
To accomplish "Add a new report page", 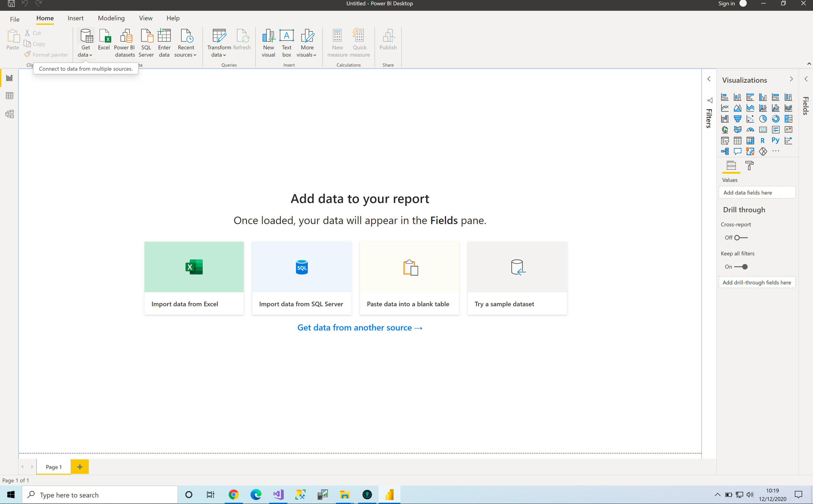I will pyautogui.click(x=80, y=467).
